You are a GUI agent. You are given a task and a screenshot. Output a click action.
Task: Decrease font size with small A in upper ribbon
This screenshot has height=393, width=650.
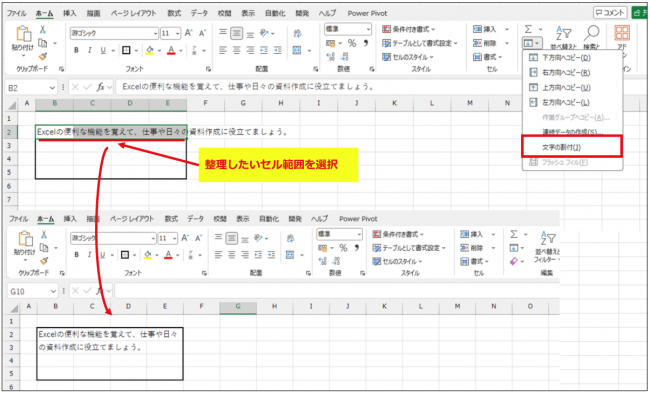(202, 33)
